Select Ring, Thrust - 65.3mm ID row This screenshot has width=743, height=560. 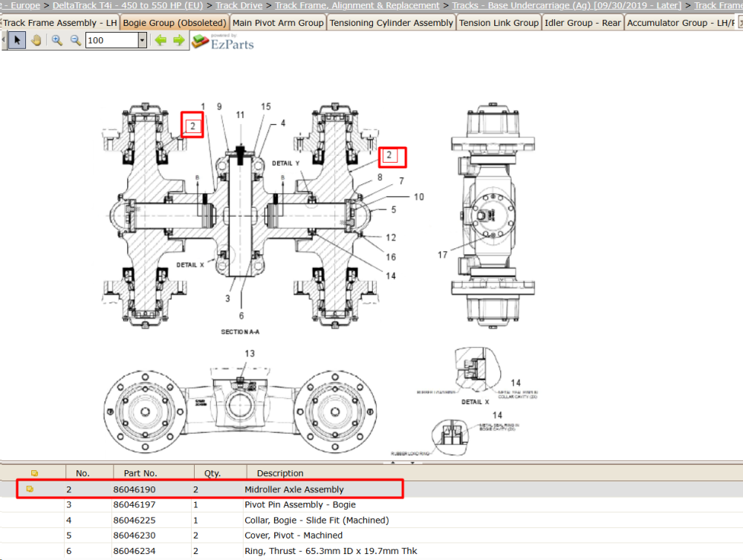331,551
